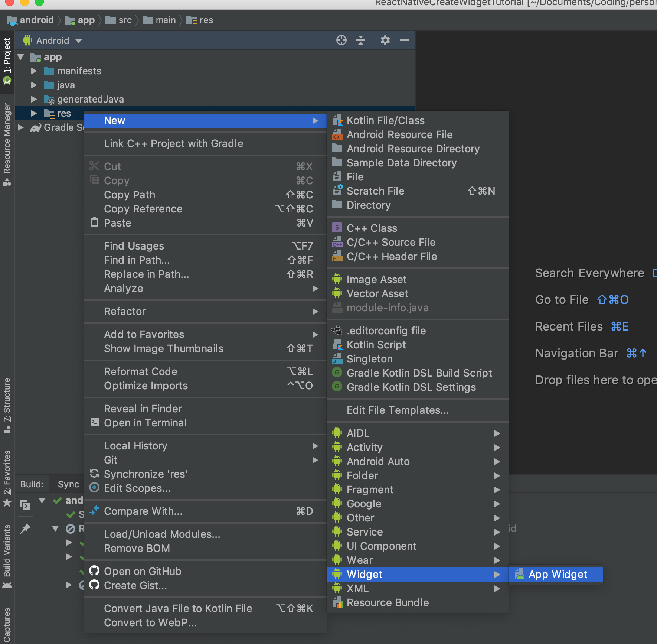Image resolution: width=657 pixels, height=644 pixels.
Task: Choose Android Resource Directory
Action: pyautogui.click(x=418, y=149)
